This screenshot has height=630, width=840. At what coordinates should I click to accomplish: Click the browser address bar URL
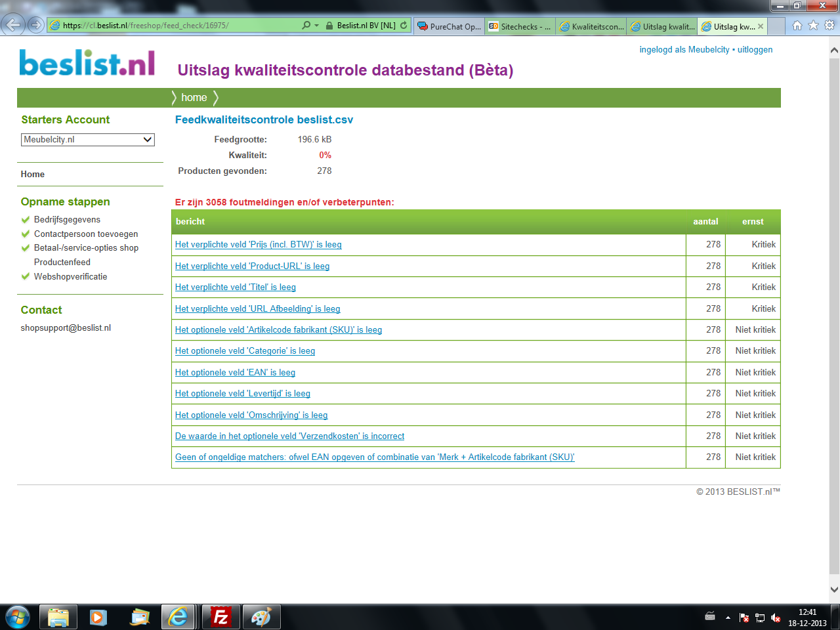(146, 26)
